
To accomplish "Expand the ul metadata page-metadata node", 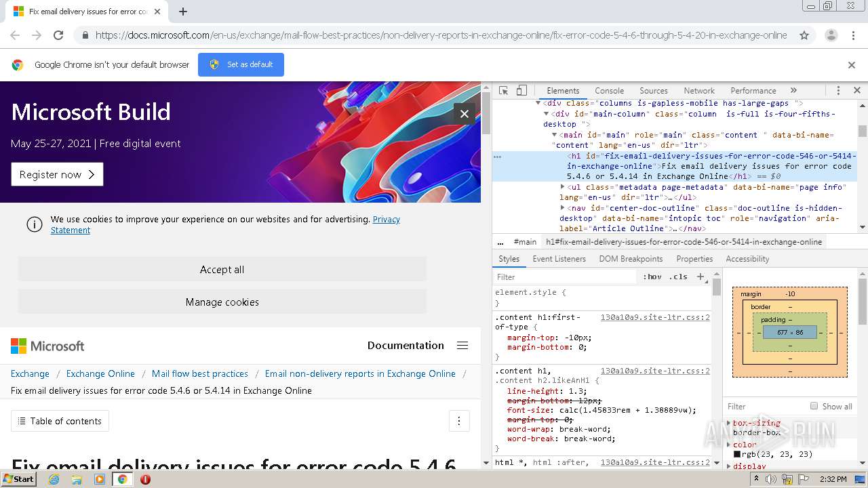I will [x=563, y=187].
